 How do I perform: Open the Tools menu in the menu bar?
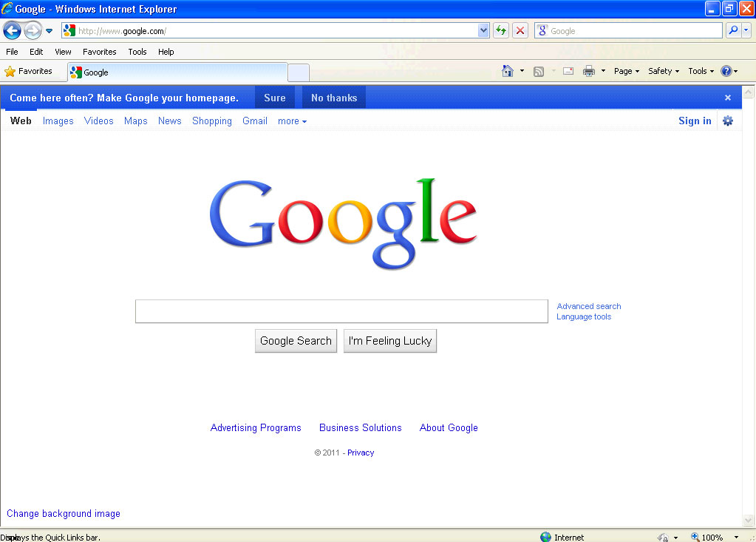pos(137,52)
